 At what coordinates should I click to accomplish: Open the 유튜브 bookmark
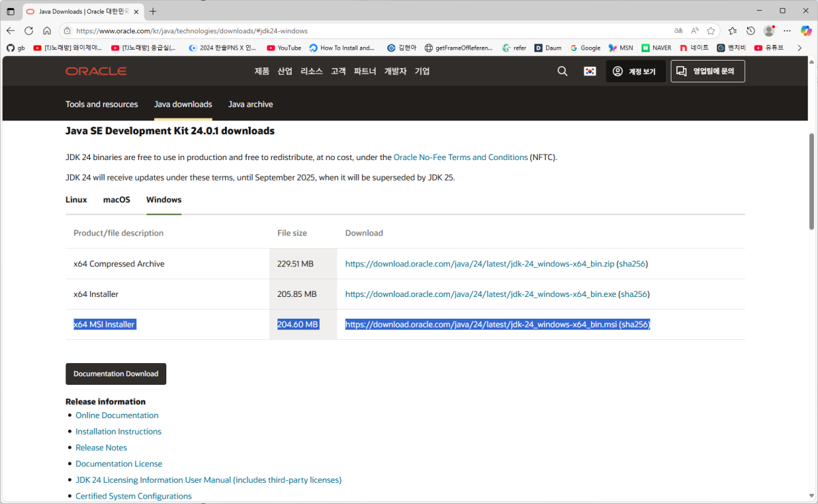tap(769, 48)
